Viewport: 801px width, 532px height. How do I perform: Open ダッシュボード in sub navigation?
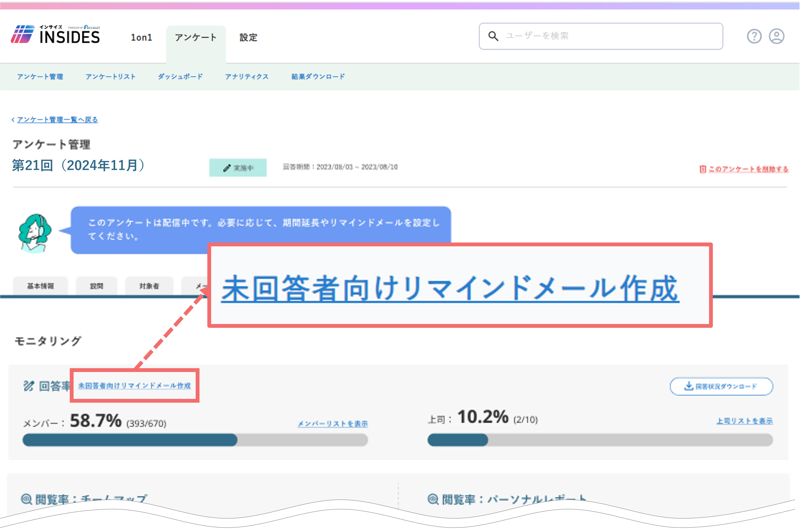point(180,77)
